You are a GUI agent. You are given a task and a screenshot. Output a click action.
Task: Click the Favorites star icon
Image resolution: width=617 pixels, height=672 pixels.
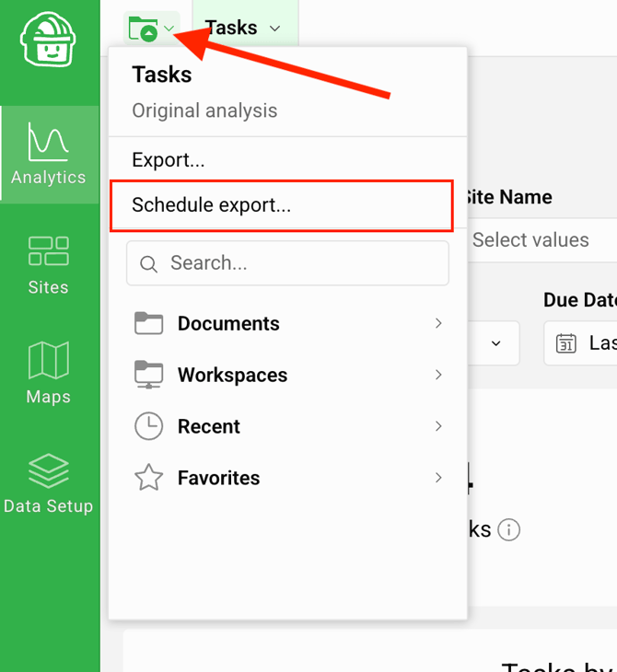[x=148, y=478]
